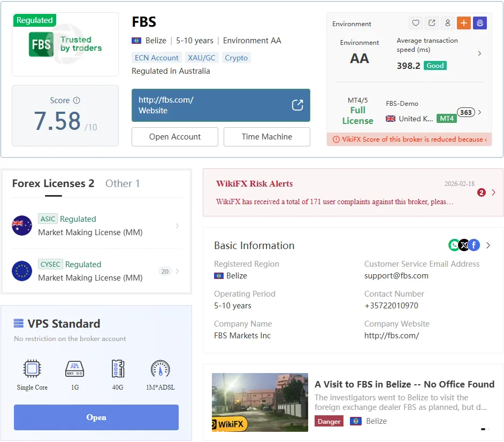This screenshot has width=504, height=442.
Task: Click the Belize street survey thumbnail
Action: 259,402
